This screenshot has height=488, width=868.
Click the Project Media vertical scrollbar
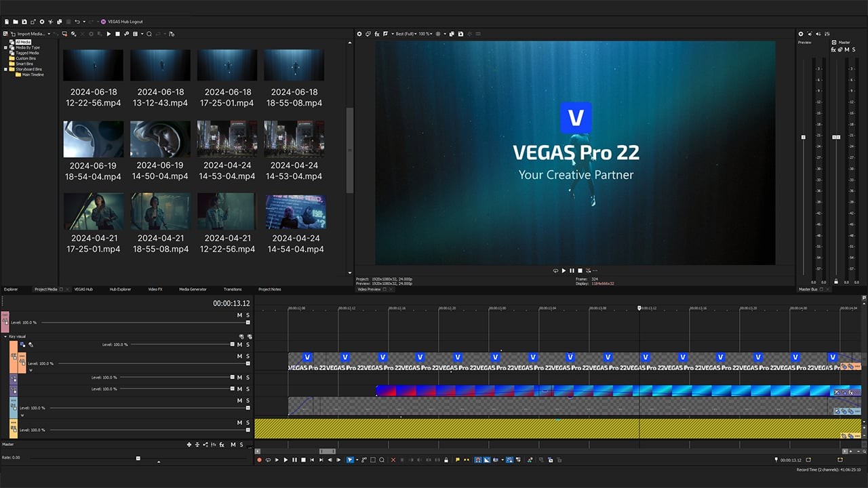click(x=350, y=150)
